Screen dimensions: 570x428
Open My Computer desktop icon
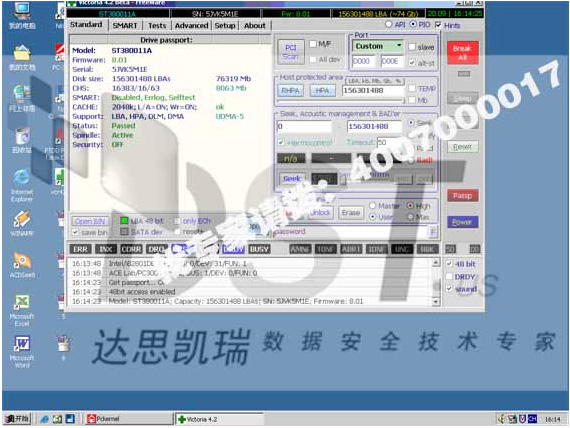pos(22,15)
